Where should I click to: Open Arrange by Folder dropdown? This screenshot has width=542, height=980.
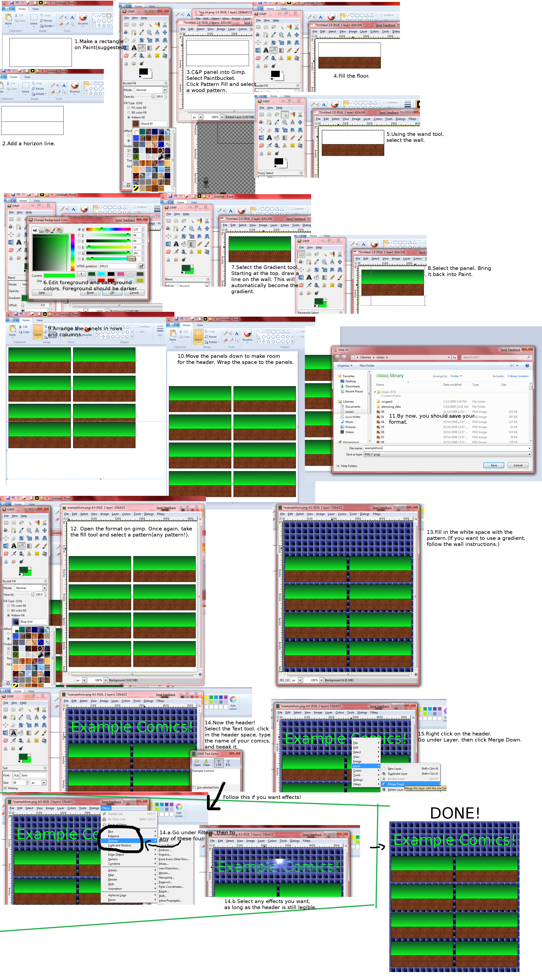(456, 376)
